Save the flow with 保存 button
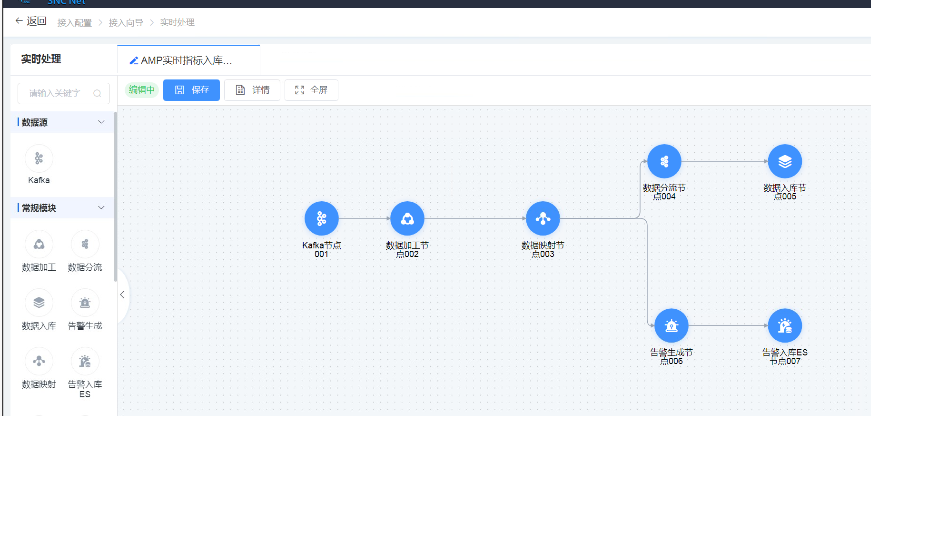 [191, 90]
